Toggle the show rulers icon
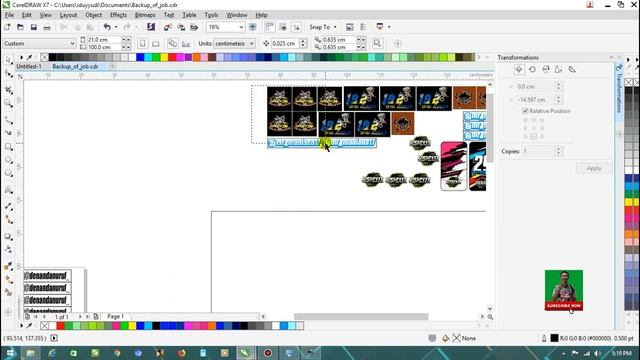The image size is (640, 360). tap(269, 27)
